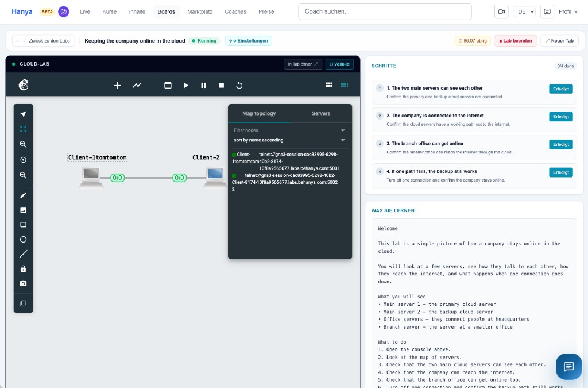This screenshot has height=388, width=588.
Task: Click the Client-1tomtomtom telnet entry
Action: coord(286,162)
